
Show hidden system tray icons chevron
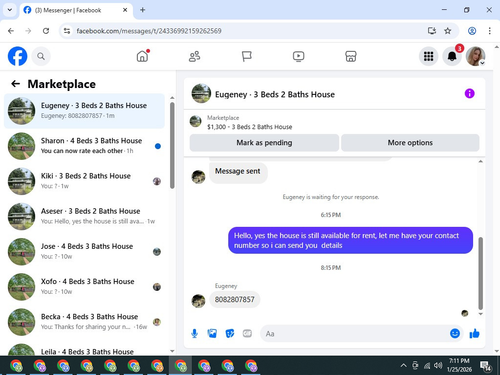click(403, 366)
